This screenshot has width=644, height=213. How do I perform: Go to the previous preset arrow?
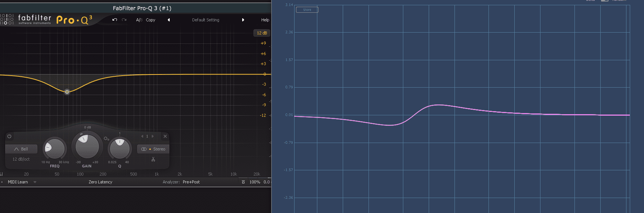pyautogui.click(x=169, y=20)
